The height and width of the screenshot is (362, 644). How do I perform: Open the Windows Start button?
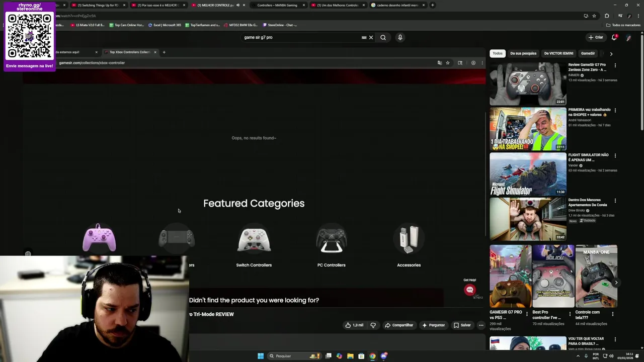coord(261,356)
